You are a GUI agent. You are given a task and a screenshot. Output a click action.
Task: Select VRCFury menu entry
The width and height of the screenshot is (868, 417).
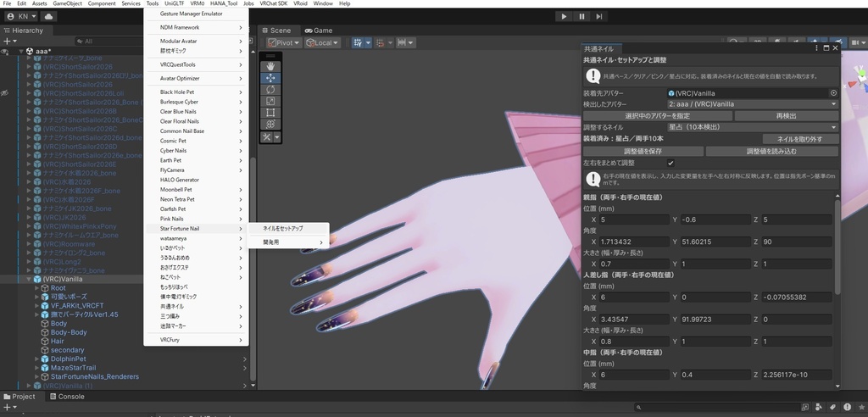point(196,340)
